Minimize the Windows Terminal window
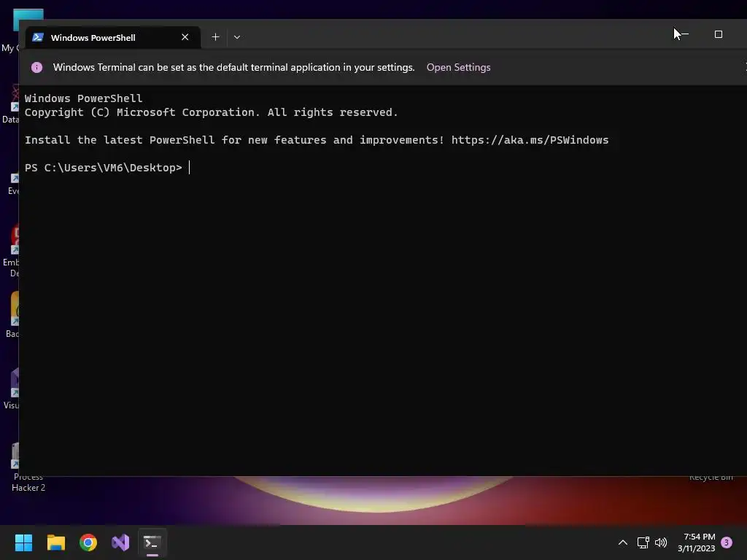The height and width of the screenshot is (560, 747). pyautogui.click(x=684, y=34)
